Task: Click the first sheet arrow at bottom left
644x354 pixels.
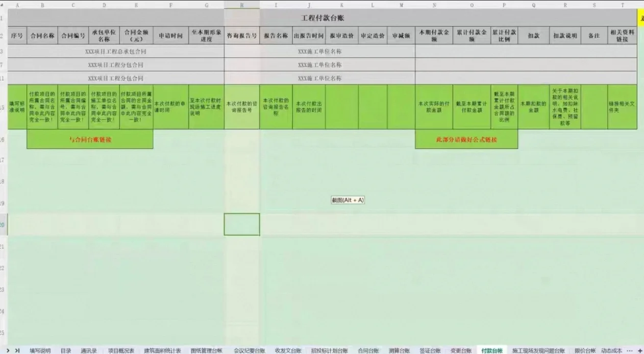Action: coord(7,350)
